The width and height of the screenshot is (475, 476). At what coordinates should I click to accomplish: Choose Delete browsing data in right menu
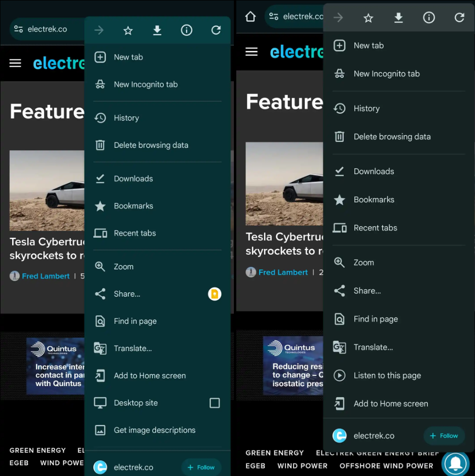399,137
